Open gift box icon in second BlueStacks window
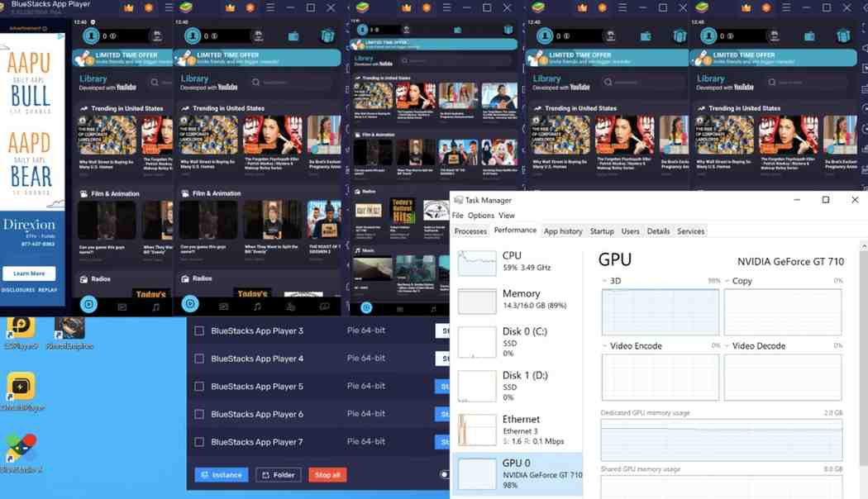This screenshot has width=868, height=499. (327, 36)
